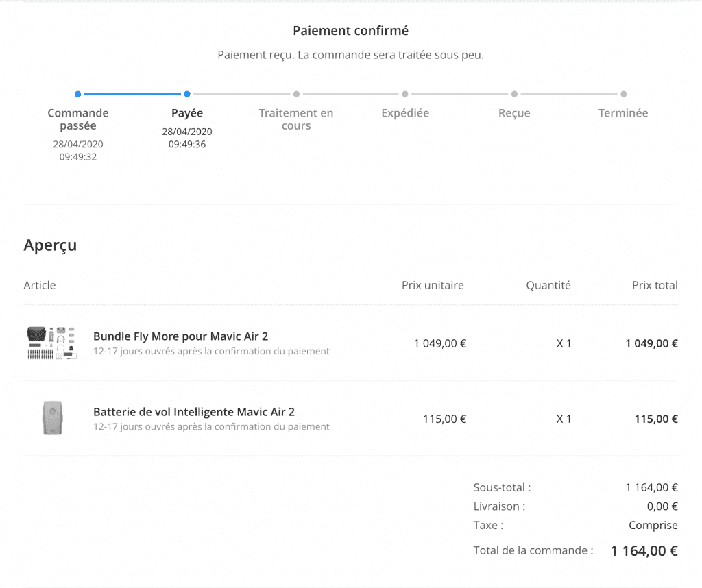Click the 'Payée' step label
The height and width of the screenshot is (588, 702).
click(x=187, y=113)
